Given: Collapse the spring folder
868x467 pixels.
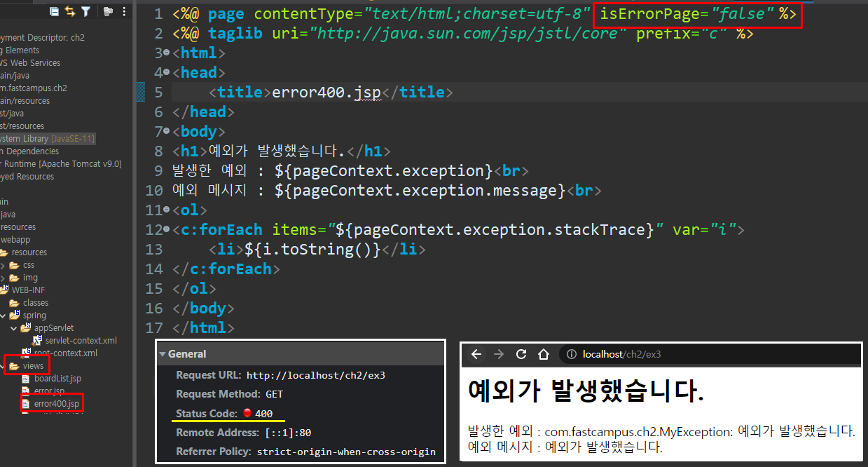Looking at the screenshot, I should pyautogui.click(x=3, y=316).
